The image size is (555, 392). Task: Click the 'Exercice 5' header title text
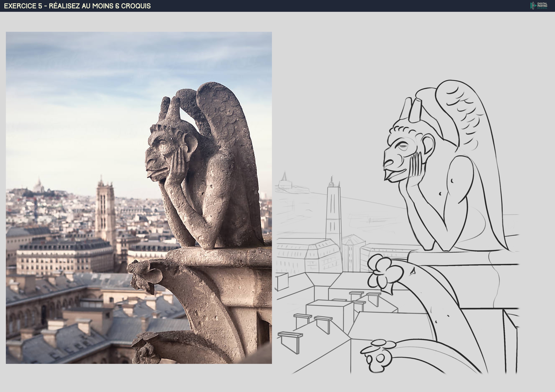point(77,6)
